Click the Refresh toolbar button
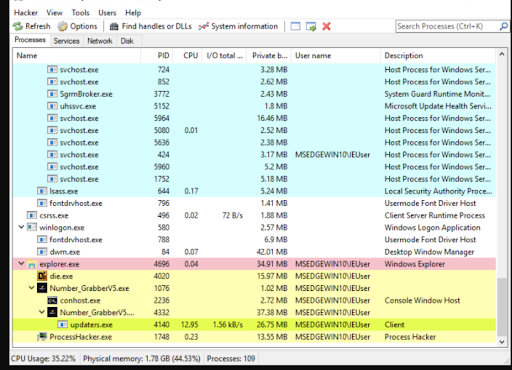The width and height of the screenshot is (512, 370). pyautogui.click(x=32, y=26)
